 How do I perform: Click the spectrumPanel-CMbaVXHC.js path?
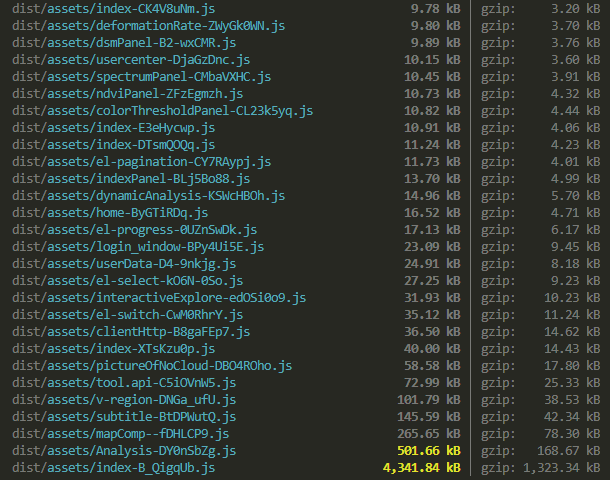pyautogui.click(x=137, y=76)
